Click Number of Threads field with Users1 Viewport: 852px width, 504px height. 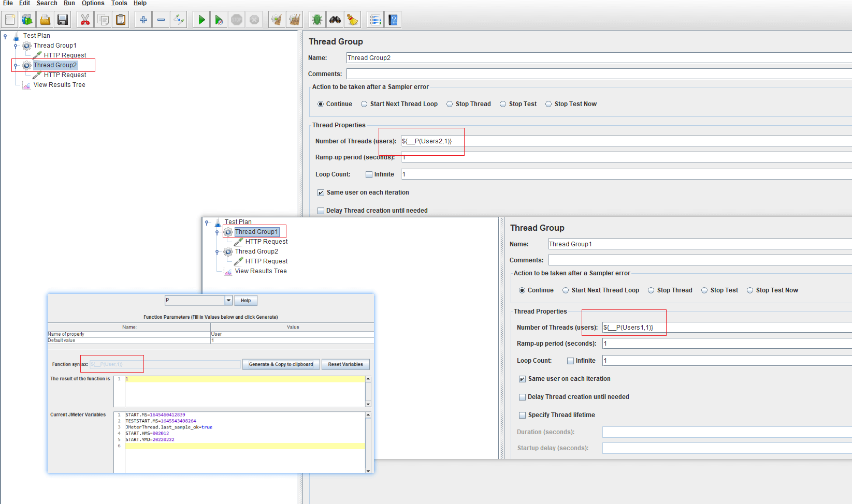(x=727, y=328)
